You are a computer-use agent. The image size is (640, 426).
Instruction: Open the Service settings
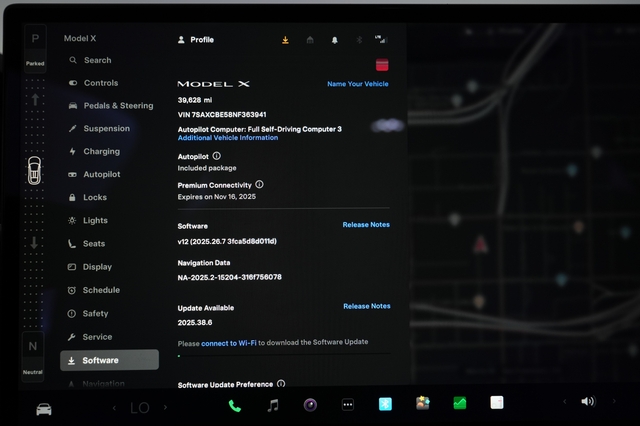click(x=89, y=337)
